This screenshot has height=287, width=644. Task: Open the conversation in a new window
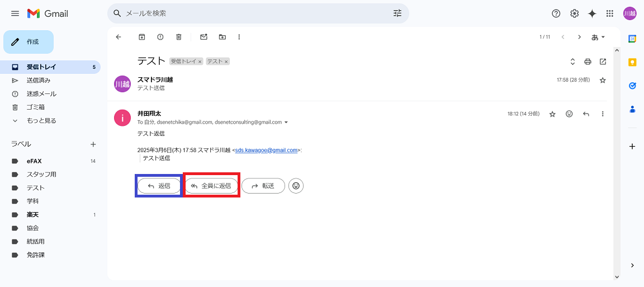603,62
